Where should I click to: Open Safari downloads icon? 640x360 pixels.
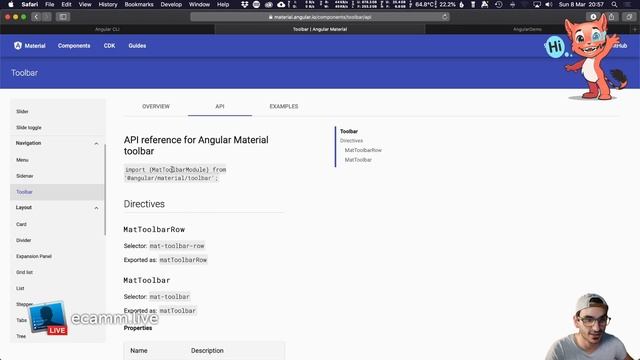tap(593, 17)
